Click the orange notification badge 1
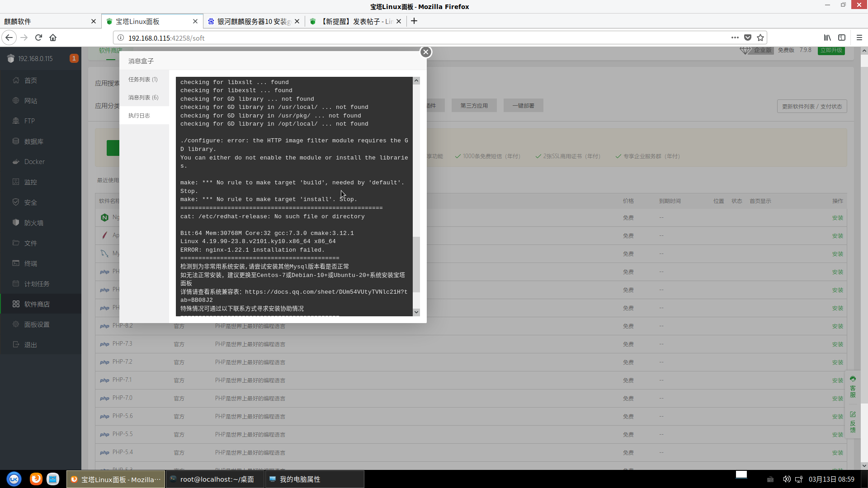 [x=74, y=58]
